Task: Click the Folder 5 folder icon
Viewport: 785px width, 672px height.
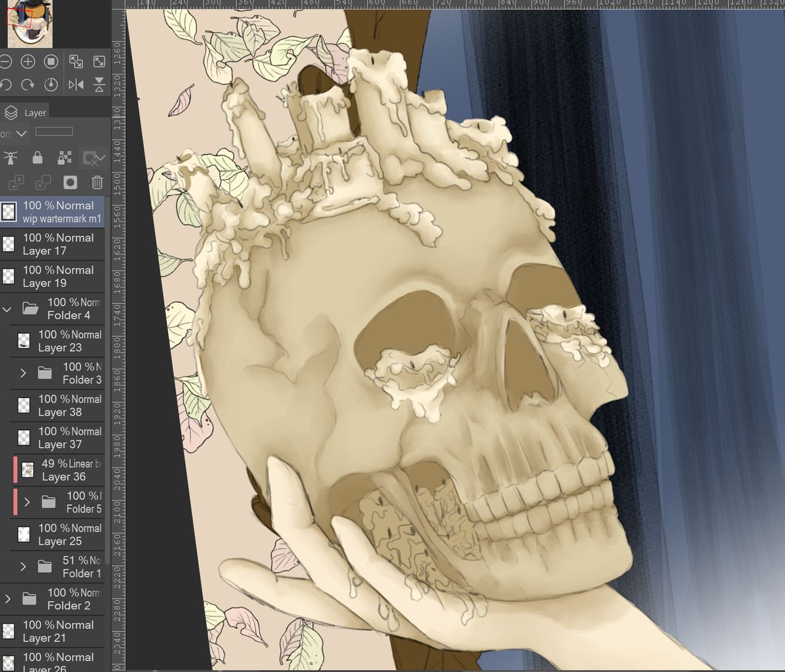Action: [x=48, y=502]
